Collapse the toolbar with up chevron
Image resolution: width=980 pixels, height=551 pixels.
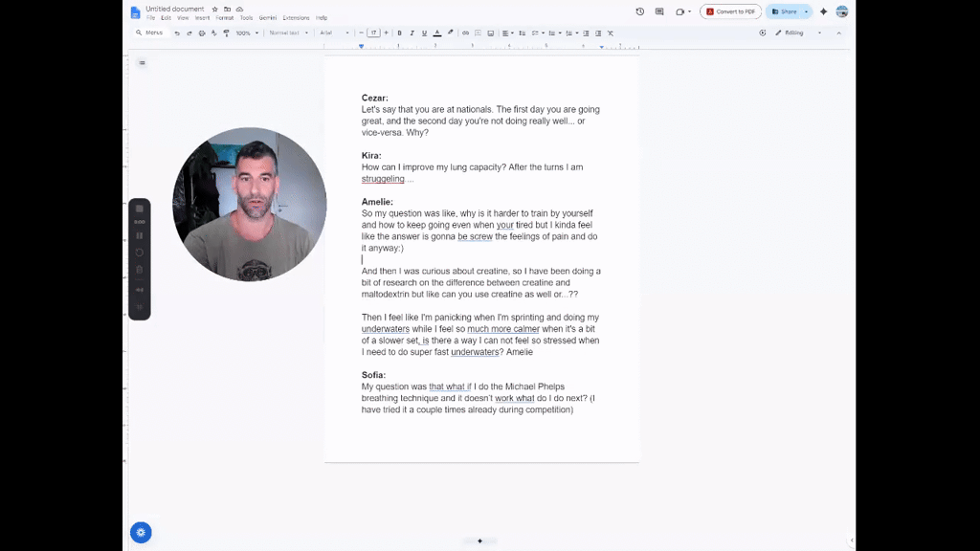(x=838, y=33)
